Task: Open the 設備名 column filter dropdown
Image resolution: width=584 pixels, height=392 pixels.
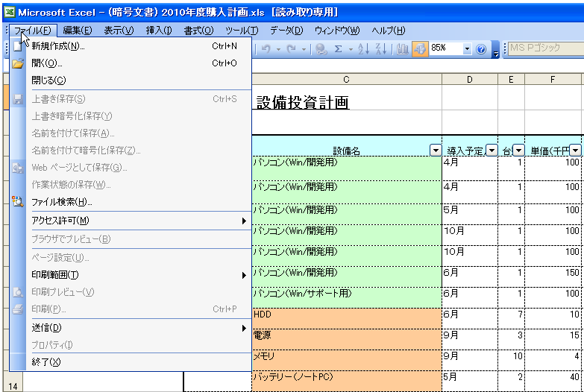Action: tap(436, 151)
